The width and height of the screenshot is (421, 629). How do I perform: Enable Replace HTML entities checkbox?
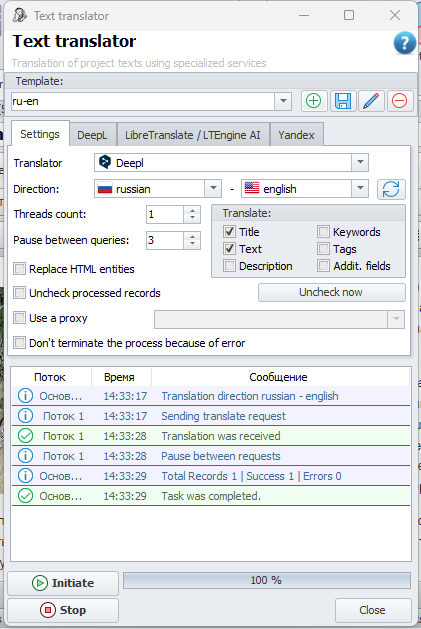point(19,268)
